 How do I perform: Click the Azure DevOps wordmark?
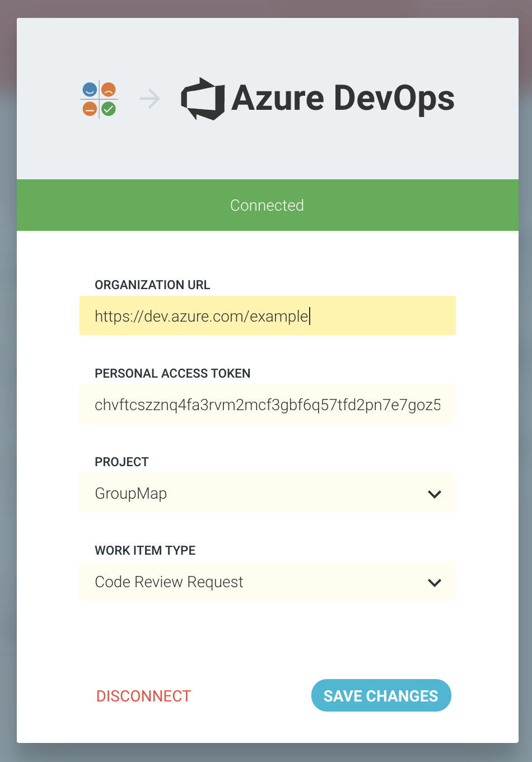[344, 99]
